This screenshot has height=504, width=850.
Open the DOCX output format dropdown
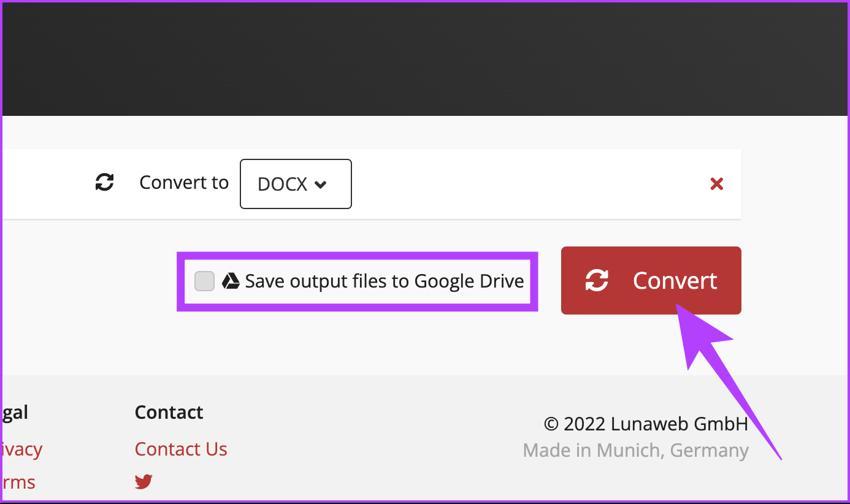[x=296, y=183]
